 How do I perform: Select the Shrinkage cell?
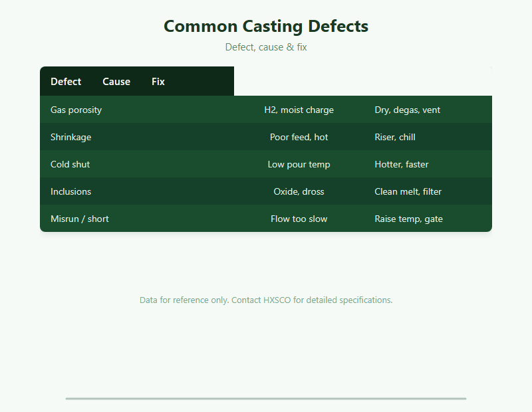tap(137, 137)
